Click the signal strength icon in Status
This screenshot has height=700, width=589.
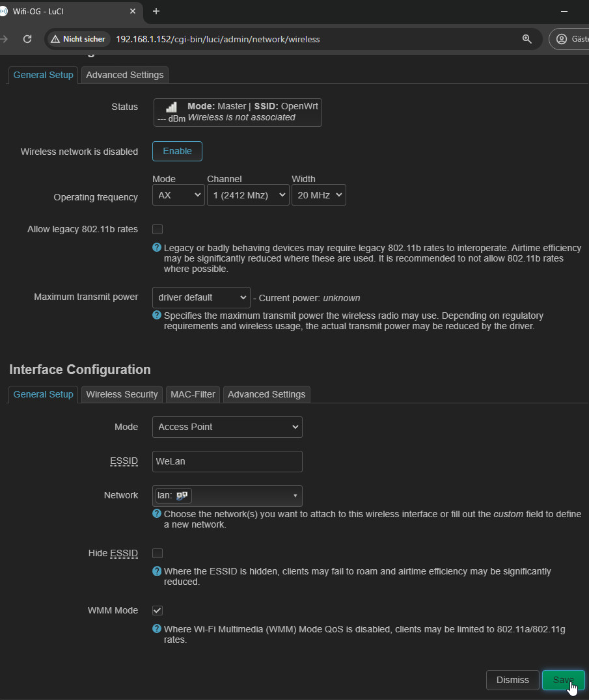(x=171, y=107)
